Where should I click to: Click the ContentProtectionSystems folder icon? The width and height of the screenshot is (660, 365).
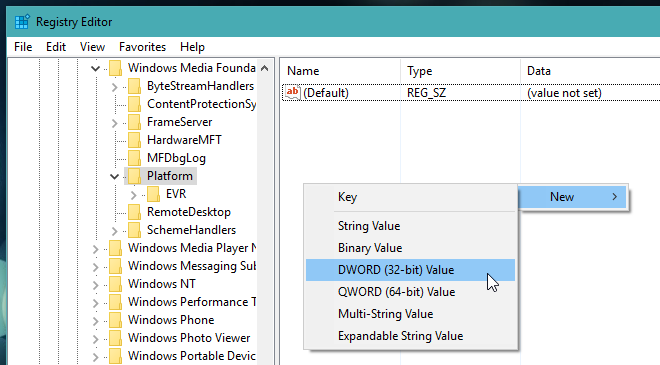[x=134, y=104]
